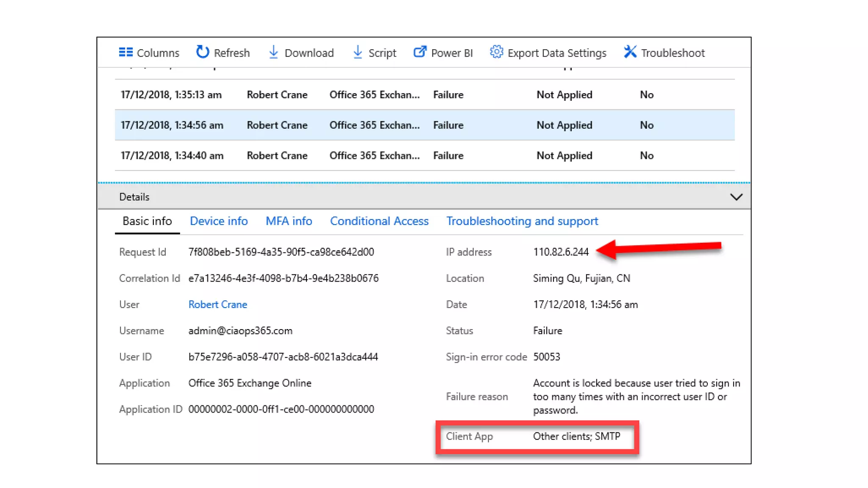Click the Export Data Settings label

pos(557,53)
